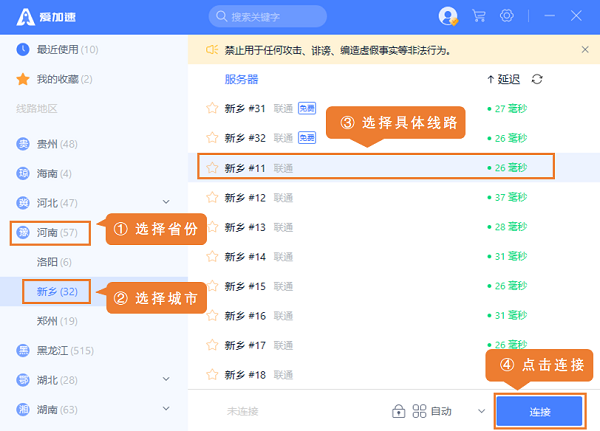Select province 黑龙江 (515)

(65, 351)
